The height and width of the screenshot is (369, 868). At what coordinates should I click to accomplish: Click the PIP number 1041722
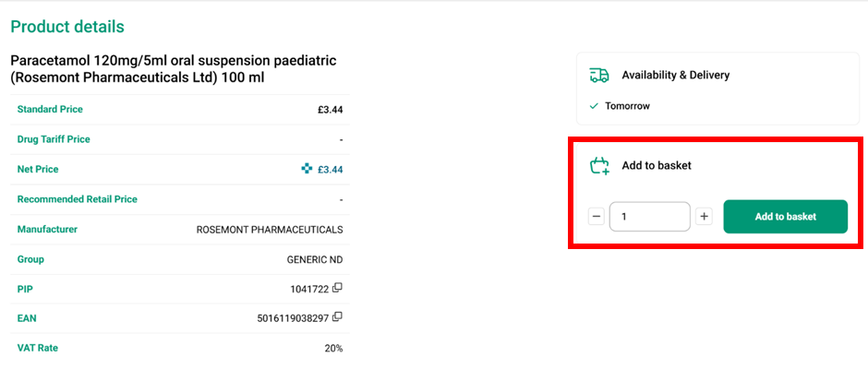pyautogui.click(x=309, y=290)
